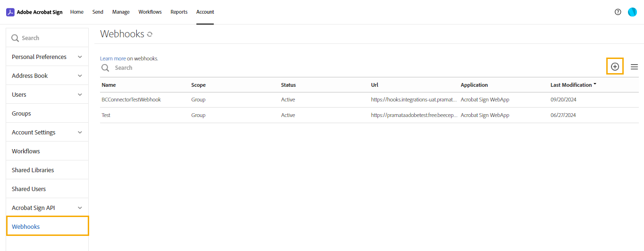Sort by the Status column header
Viewport: 644px width, 251px height.
pyautogui.click(x=288, y=85)
